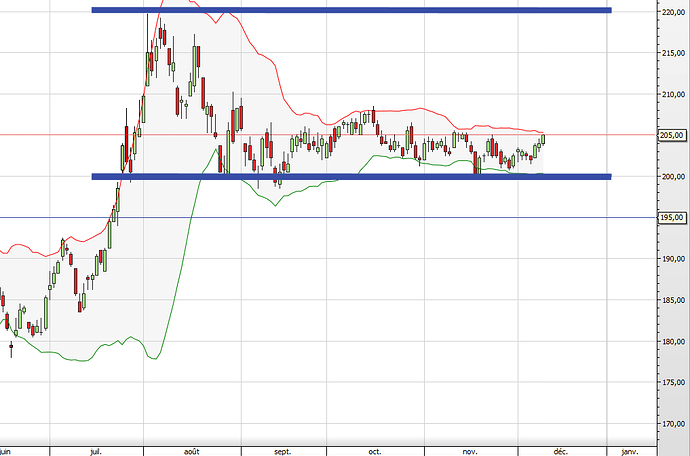Select the lower blue support line near 200
690x456 pixels.
click(x=350, y=177)
